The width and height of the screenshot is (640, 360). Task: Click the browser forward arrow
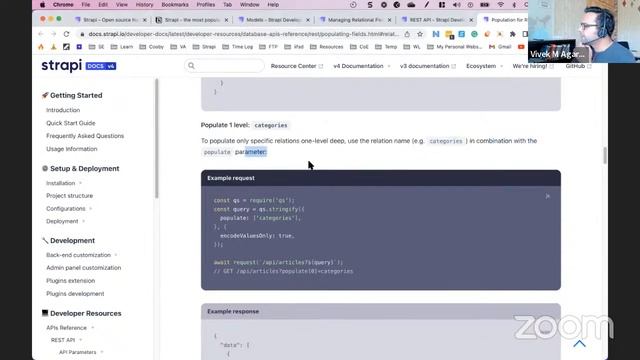[53, 34]
